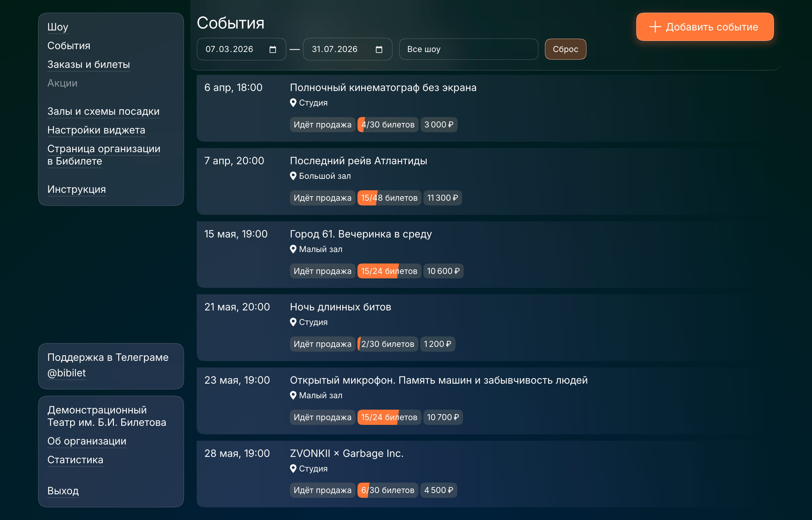
Task: Click the Студия pin under Полночный кинематограф
Action: [293, 103]
